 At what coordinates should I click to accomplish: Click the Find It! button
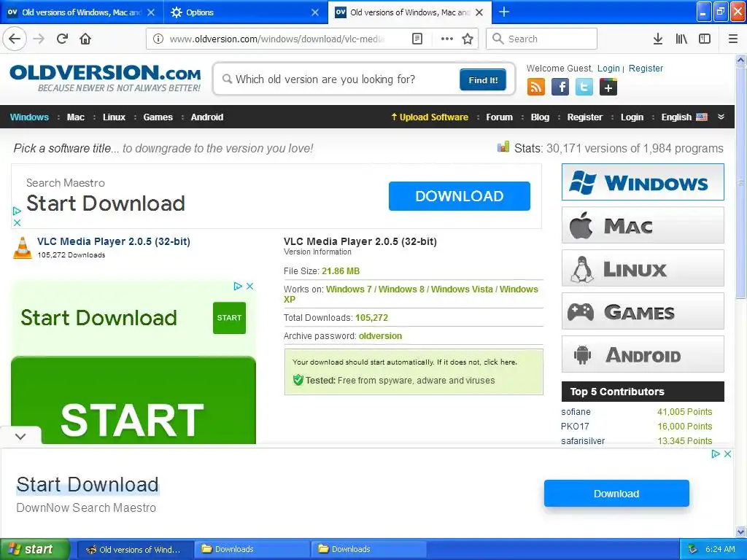point(483,80)
